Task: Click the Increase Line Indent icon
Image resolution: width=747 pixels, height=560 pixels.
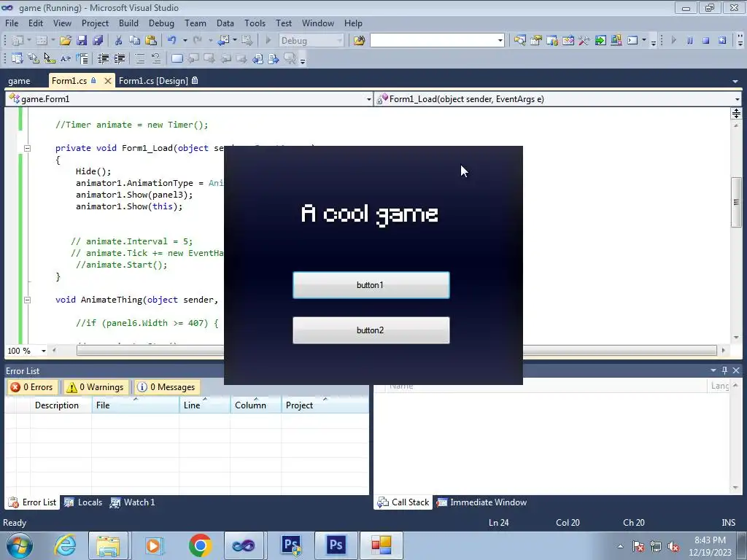Action: 119,58
